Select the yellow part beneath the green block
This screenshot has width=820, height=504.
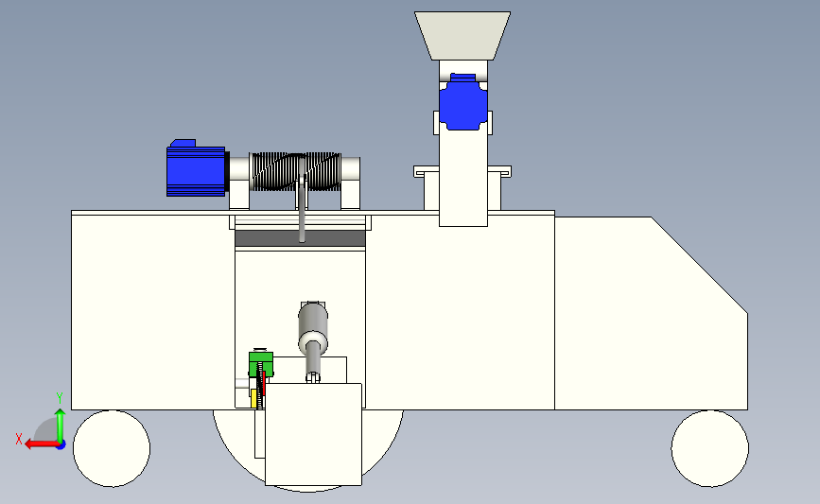(x=253, y=398)
